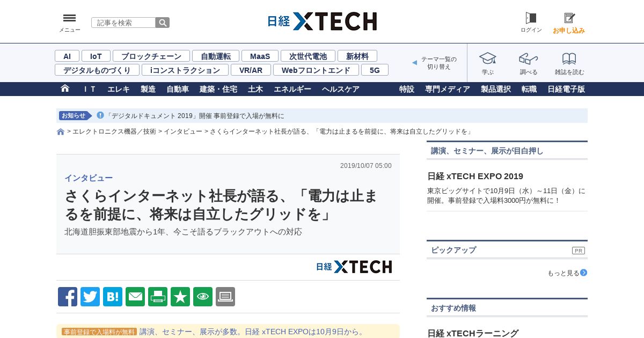
Task: Click the gray reader view icon
Action: [x=225, y=297]
